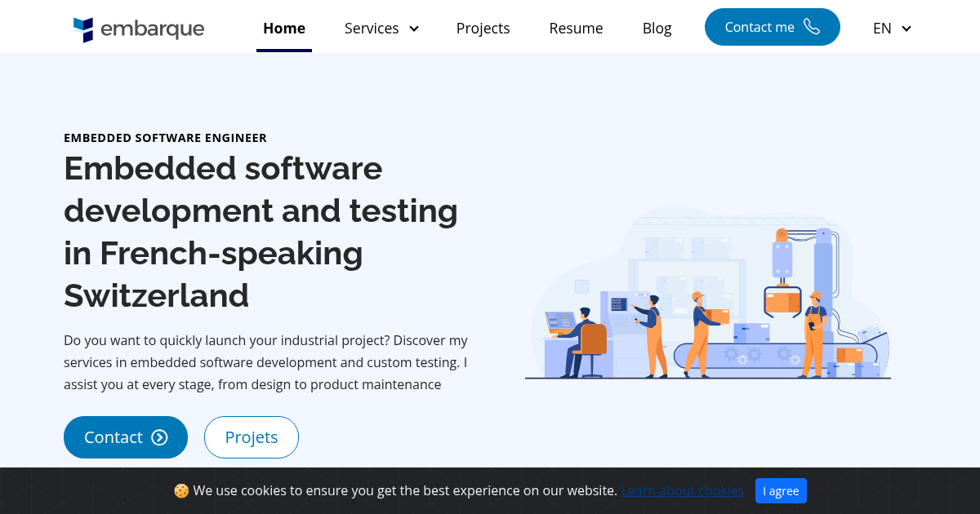Click the Contact me button

[773, 27]
